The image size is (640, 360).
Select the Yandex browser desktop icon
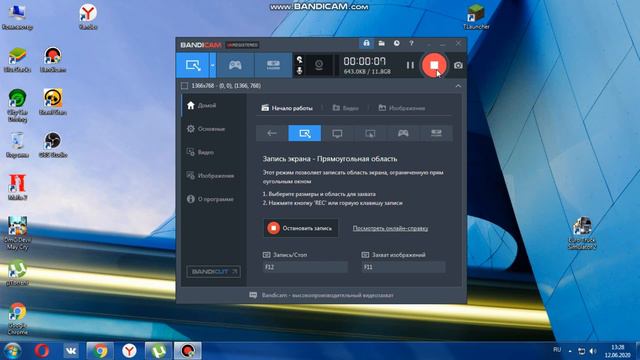pyautogui.click(x=88, y=17)
